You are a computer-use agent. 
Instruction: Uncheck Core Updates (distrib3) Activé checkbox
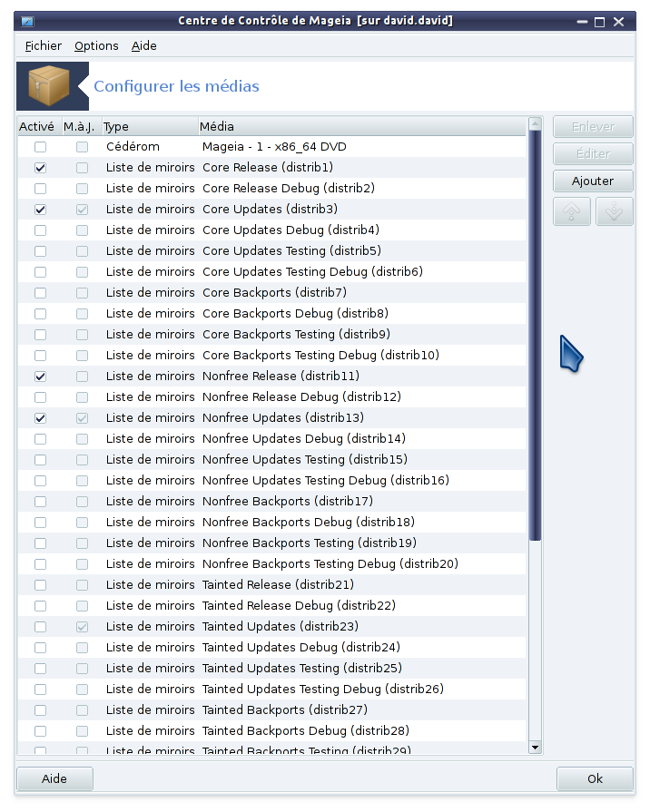pos(41,210)
